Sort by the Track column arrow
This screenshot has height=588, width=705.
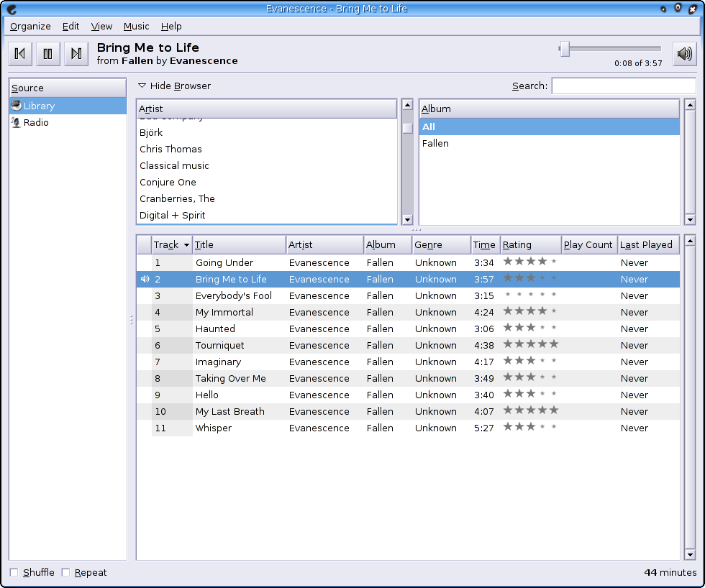point(186,245)
